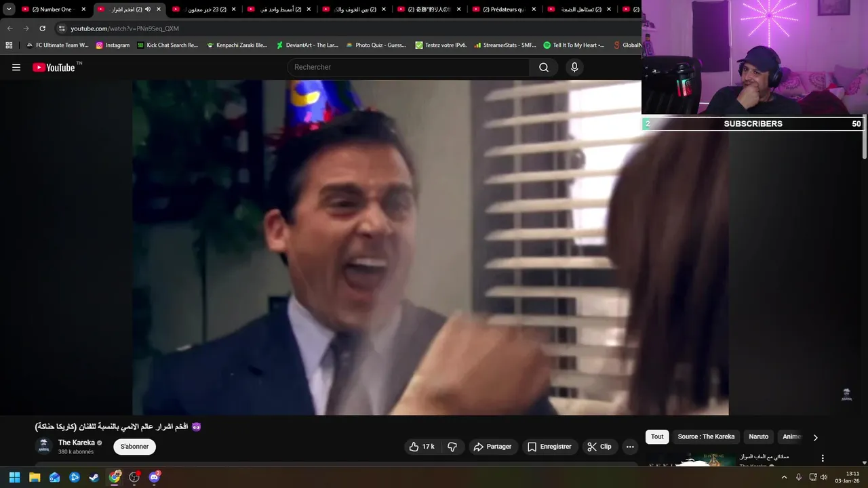This screenshot has height=488, width=868.
Task: Open Steam from taskbar
Action: 94,477
